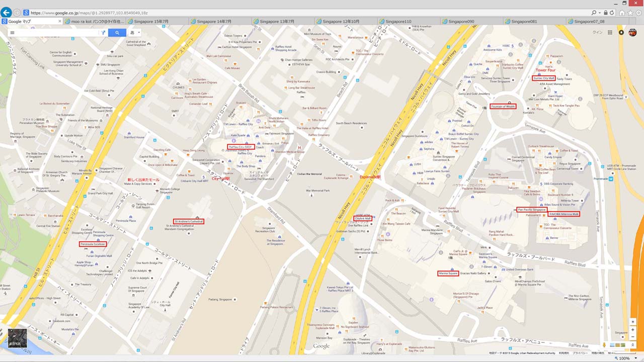Click the 利用規約 terms link
Screen dimensions: 644x362
click(x=564, y=353)
